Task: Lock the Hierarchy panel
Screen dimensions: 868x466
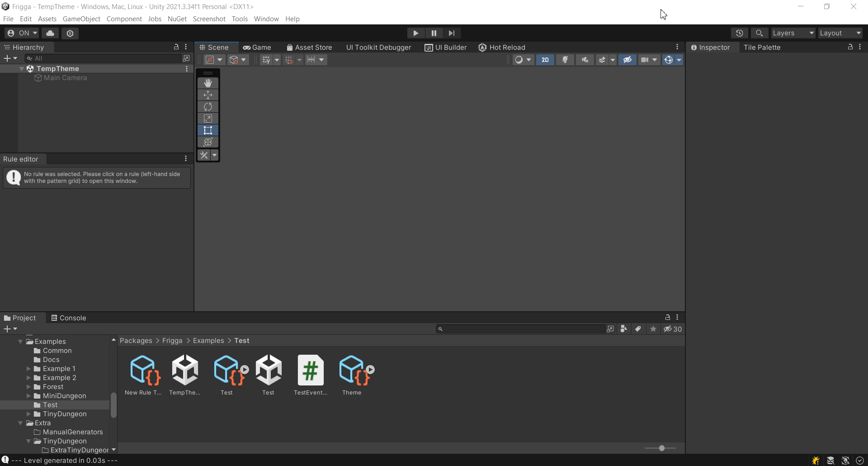Action: pyautogui.click(x=176, y=47)
